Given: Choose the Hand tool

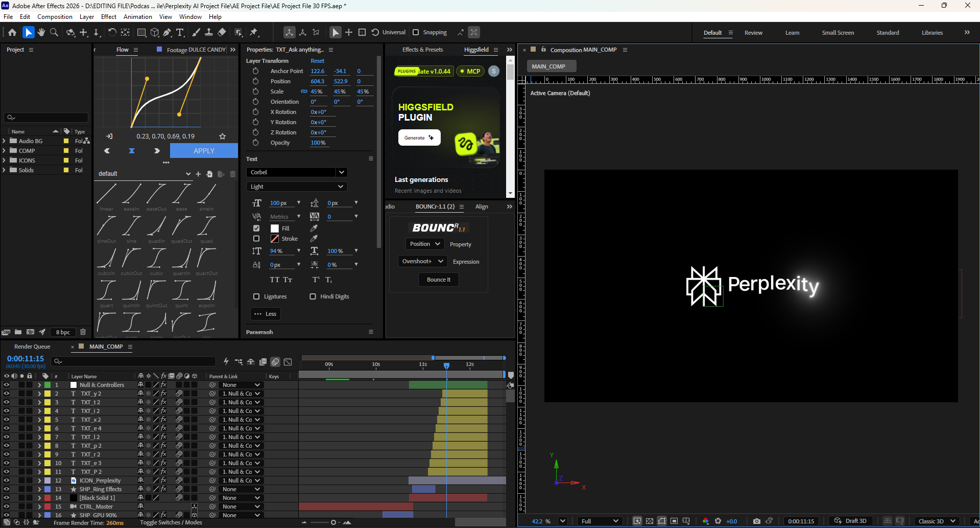Looking at the screenshot, I should (x=41, y=32).
